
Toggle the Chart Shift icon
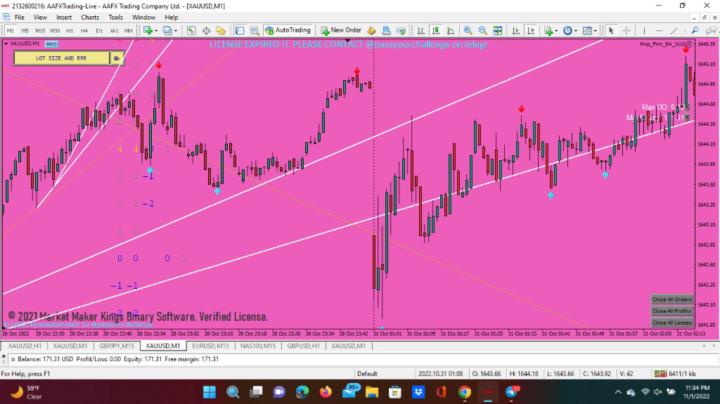(530, 31)
